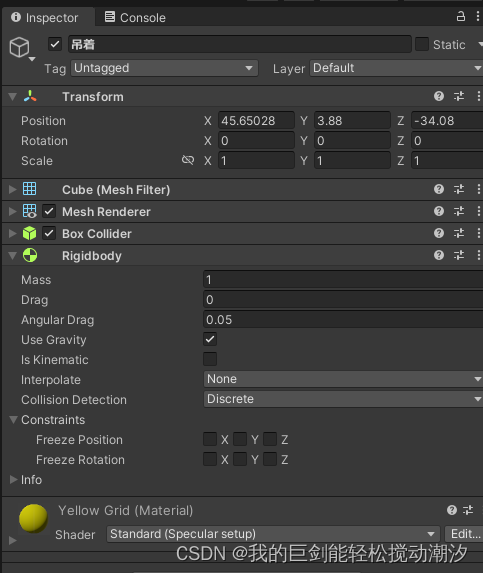Image resolution: width=483 pixels, height=573 pixels.
Task: Uncheck the Use Gravity checkbox
Action: point(210,339)
